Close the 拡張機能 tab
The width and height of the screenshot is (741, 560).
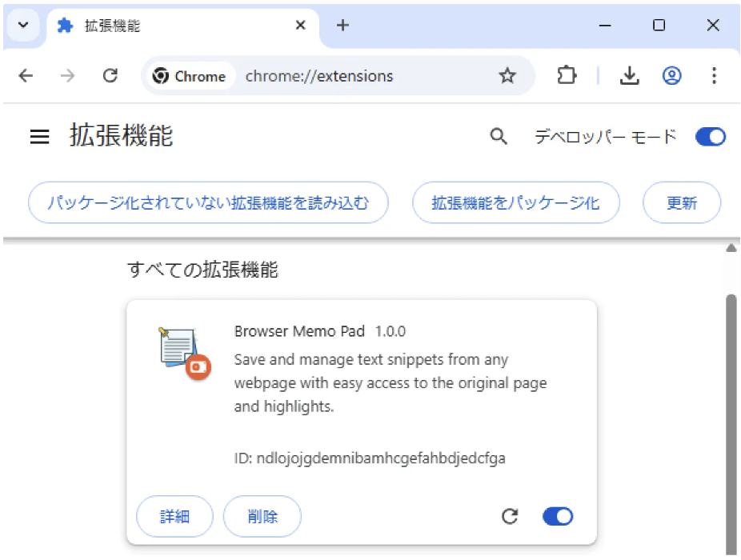coord(301,25)
